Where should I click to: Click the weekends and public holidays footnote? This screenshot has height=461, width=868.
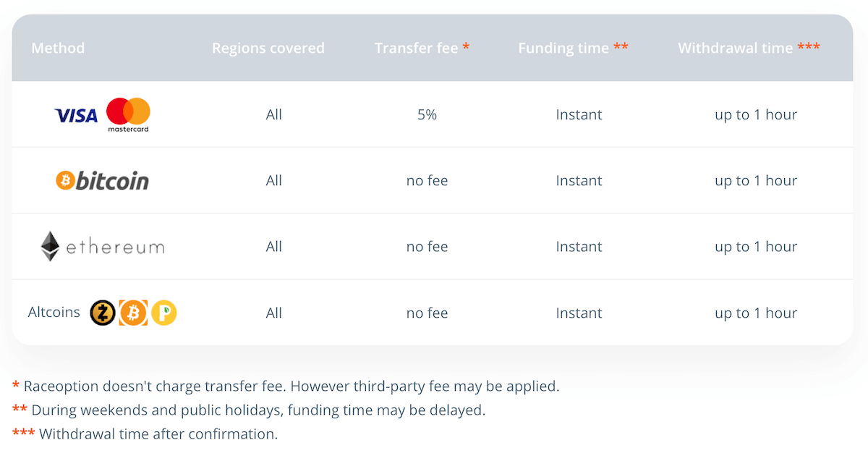tap(249, 410)
